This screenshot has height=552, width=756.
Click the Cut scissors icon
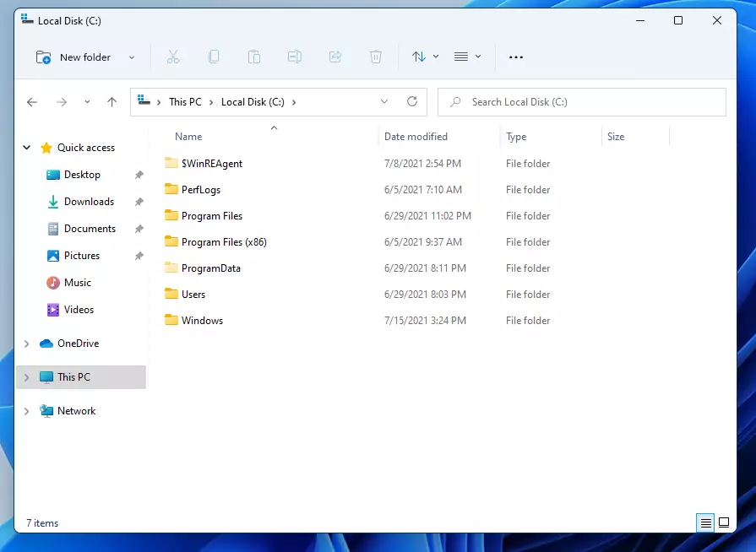pyautogui.click(x=173, y=57)
